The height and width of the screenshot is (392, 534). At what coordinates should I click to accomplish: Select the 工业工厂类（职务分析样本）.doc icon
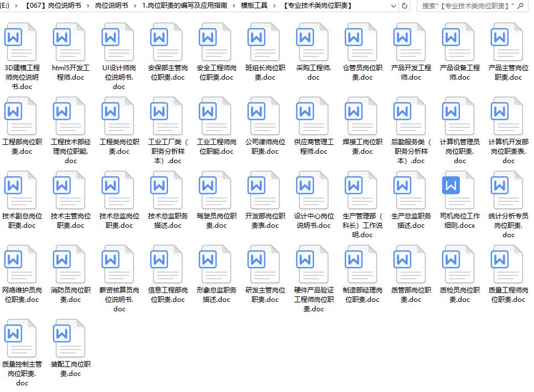[x=166, y=116]
